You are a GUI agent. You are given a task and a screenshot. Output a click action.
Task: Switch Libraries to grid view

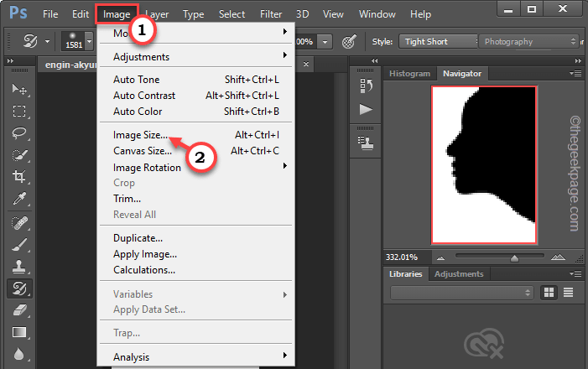(549, 293)
